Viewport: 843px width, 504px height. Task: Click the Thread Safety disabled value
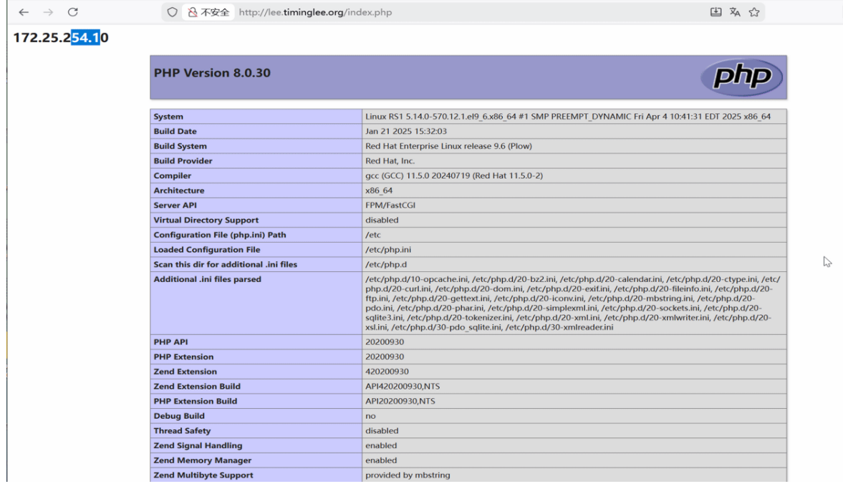pyautogui.click(x=382, y=430)
